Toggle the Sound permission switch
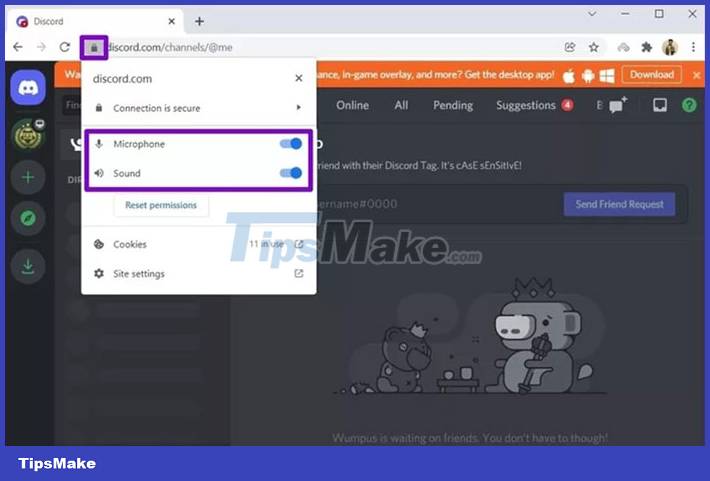The image size is (710, 481). tap(291, 173)
